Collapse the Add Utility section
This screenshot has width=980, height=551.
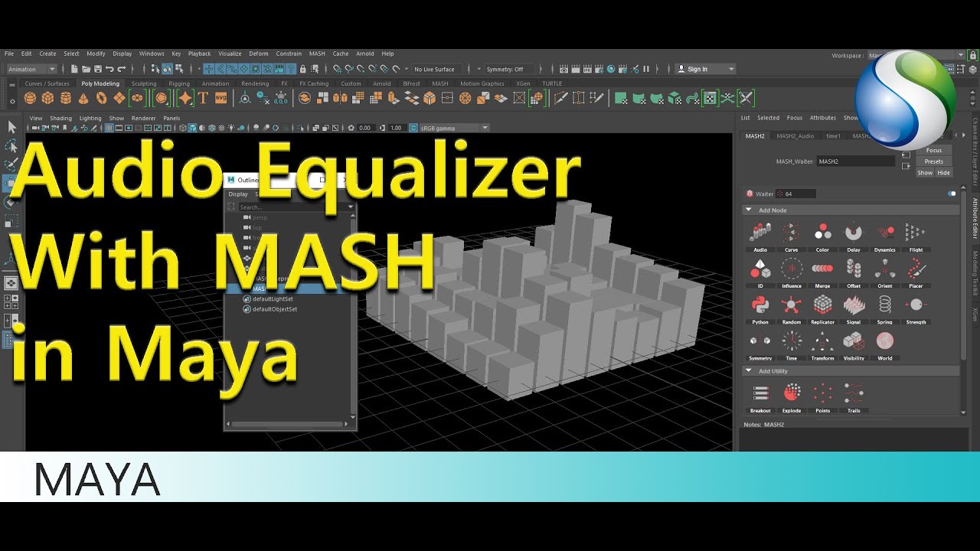[748, 371]
